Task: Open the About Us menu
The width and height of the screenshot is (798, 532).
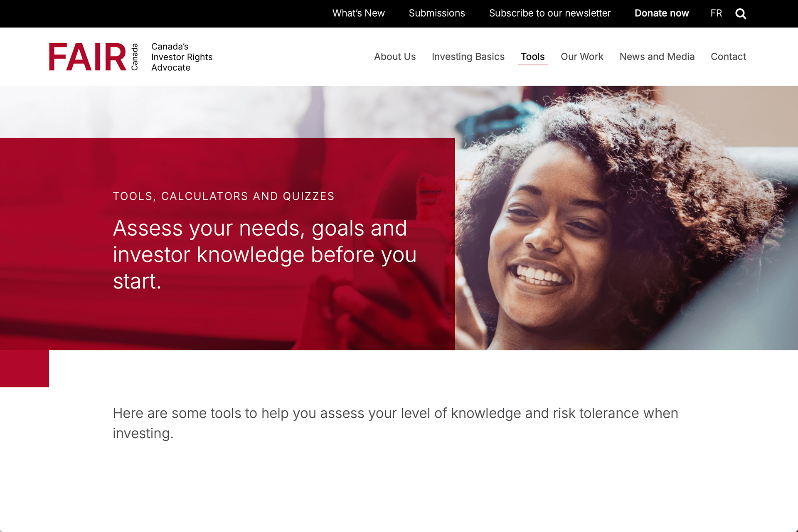Action: tap(394, 57)
